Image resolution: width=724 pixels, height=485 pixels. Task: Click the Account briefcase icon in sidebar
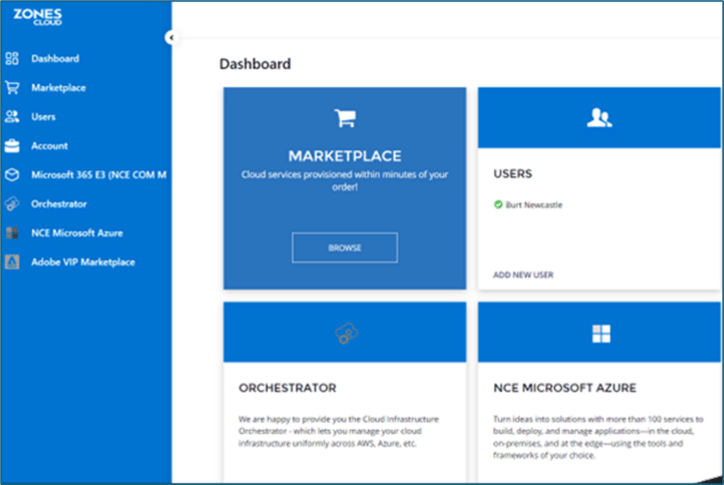(12, 146)
